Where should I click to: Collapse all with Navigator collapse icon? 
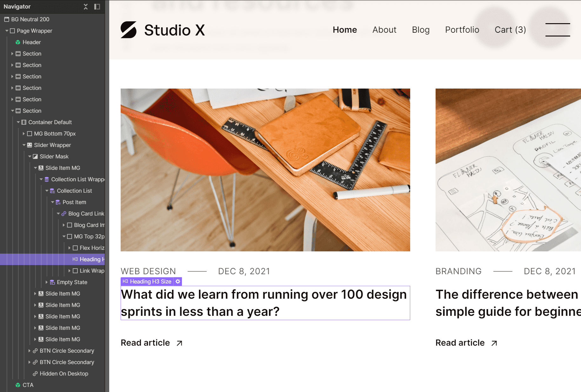[x=86, y=7]
